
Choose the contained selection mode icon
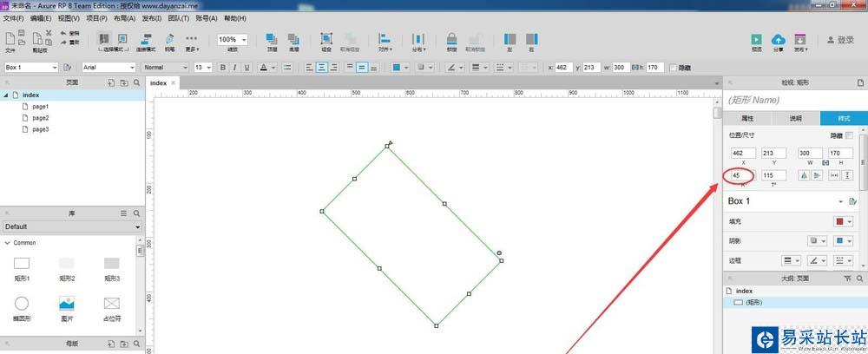(x=123, y=39)
